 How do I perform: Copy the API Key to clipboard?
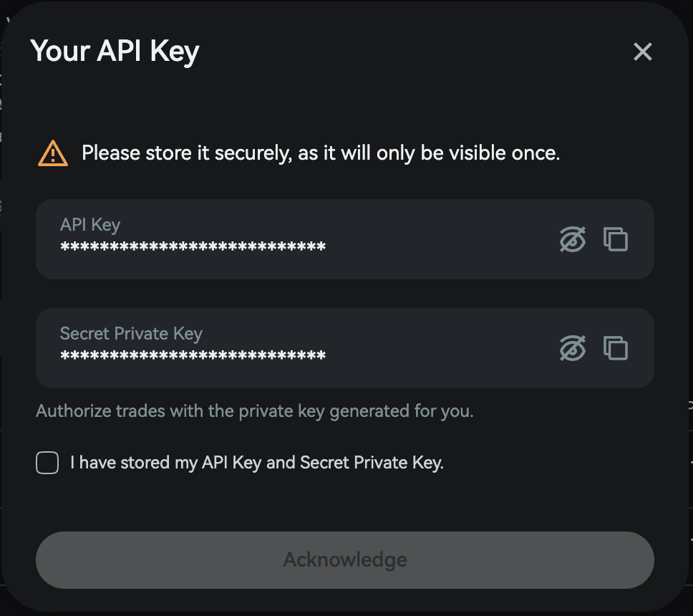(616, 239)
